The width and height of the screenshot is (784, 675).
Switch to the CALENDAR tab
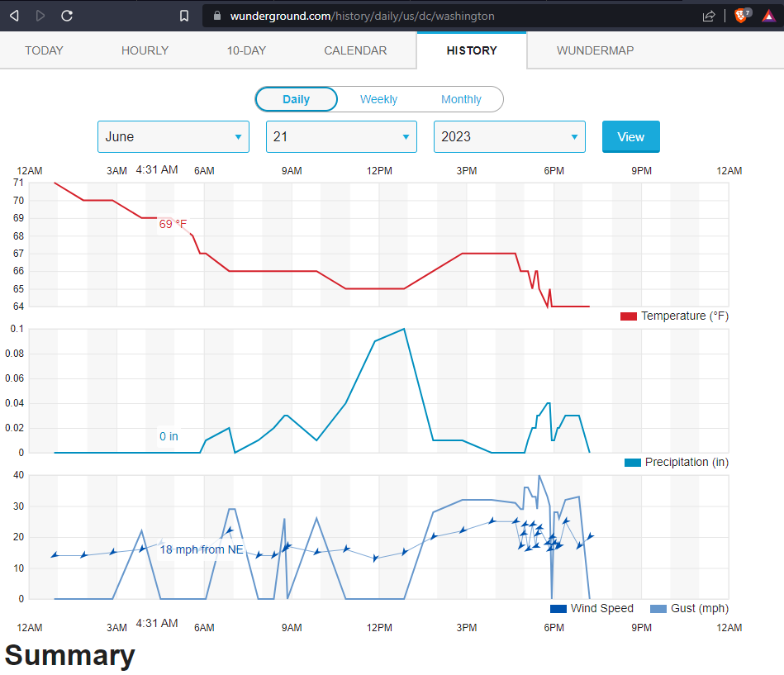coord(355,50)
